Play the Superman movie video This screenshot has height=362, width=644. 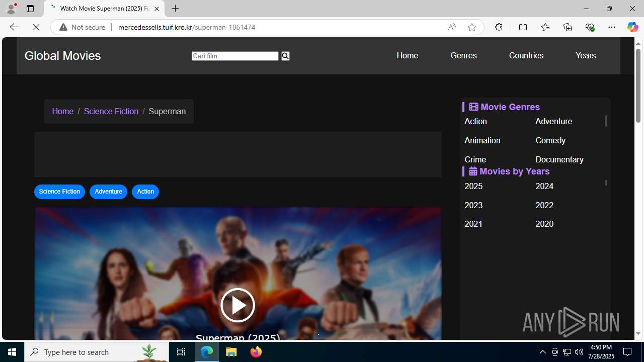coord(237,305)
